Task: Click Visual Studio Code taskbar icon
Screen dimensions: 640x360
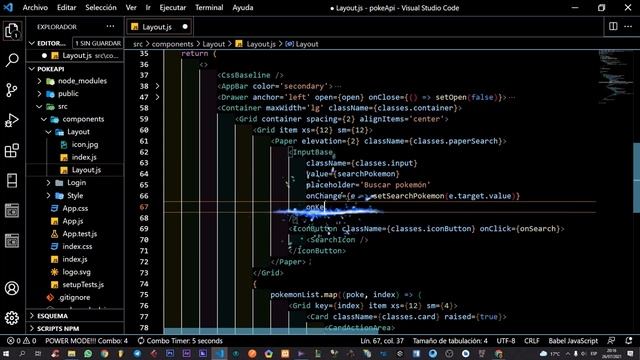Action: pyautogui.click(x=220, y=353)
